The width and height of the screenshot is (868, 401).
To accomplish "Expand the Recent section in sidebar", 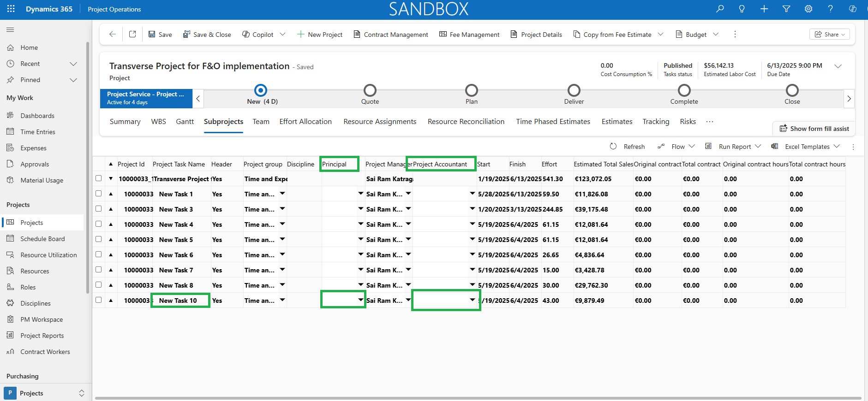I will click(x=73, y=64).
